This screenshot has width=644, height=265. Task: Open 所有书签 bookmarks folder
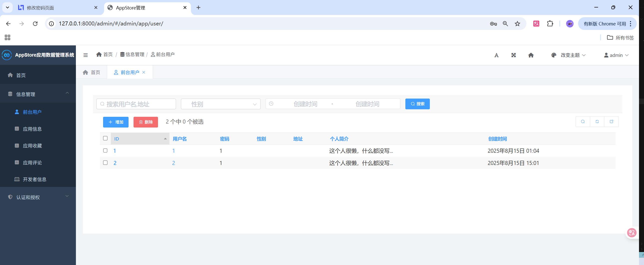pyautogui.click(x=621, y=37)
